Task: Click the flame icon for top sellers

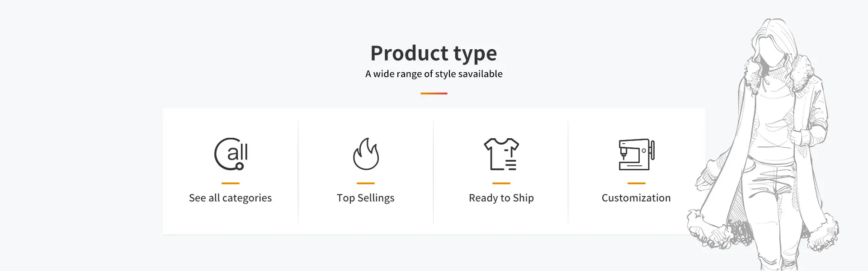Action: pos(366,154)
